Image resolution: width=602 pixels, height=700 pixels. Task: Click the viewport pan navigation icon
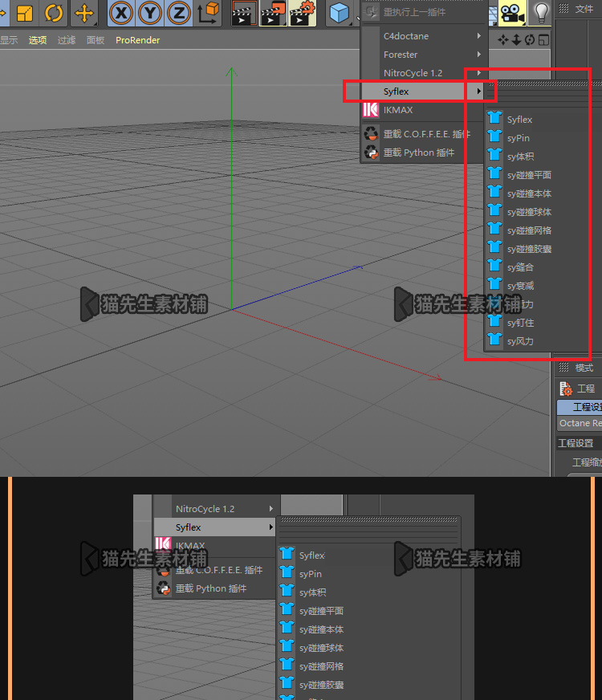(503, 40)
